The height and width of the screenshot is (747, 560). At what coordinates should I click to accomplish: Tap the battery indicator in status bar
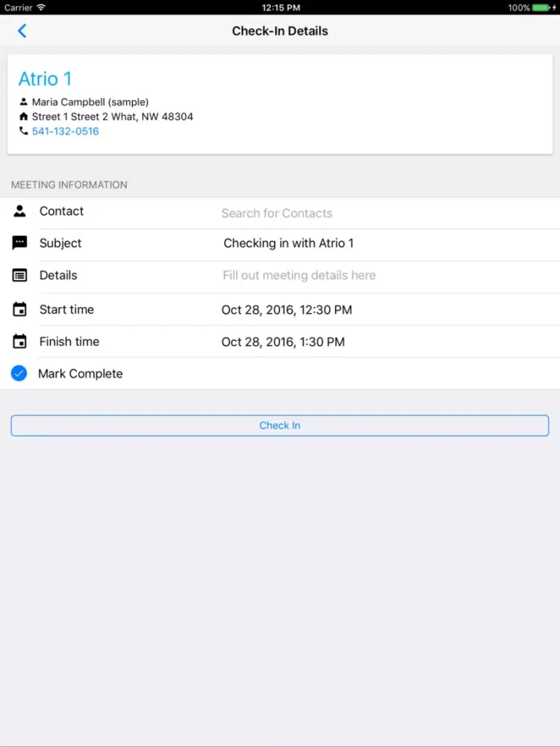pos(542,7)
